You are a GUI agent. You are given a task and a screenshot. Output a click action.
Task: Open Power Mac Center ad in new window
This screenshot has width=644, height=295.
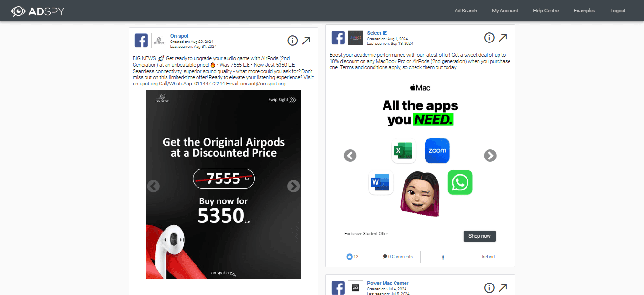pos(503,288)
